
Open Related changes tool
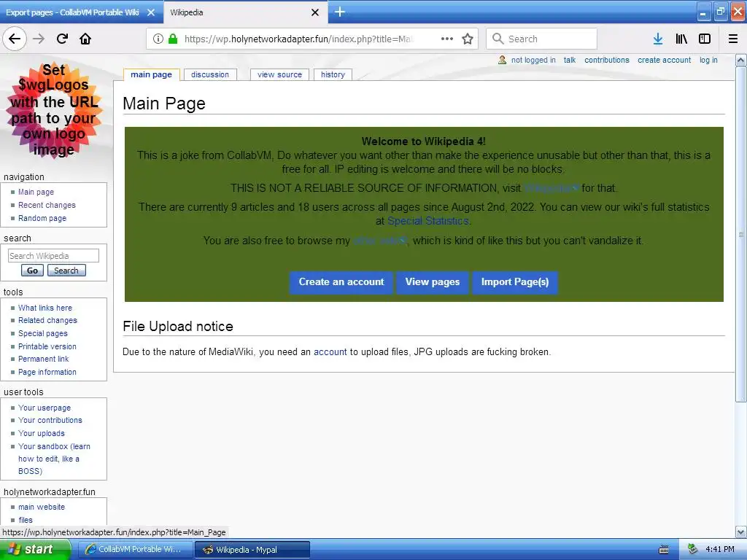point(47,321)
